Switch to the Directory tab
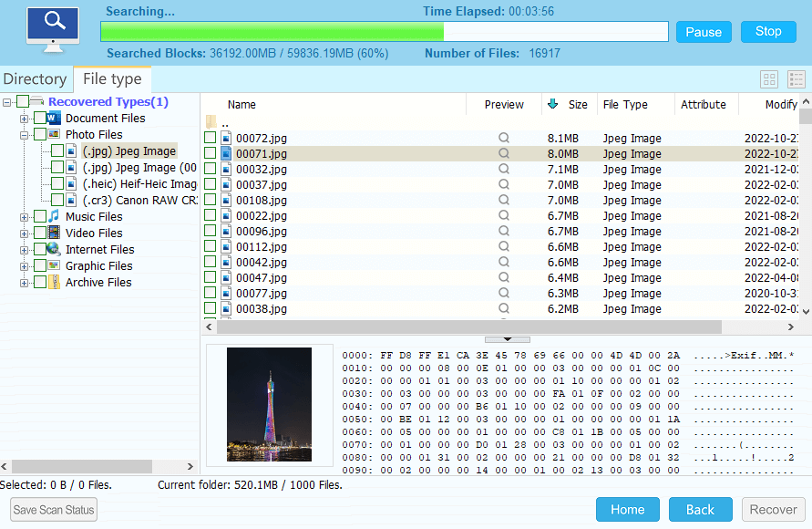The width and height of the screenshot is (812, 529). tap(35, 79)
